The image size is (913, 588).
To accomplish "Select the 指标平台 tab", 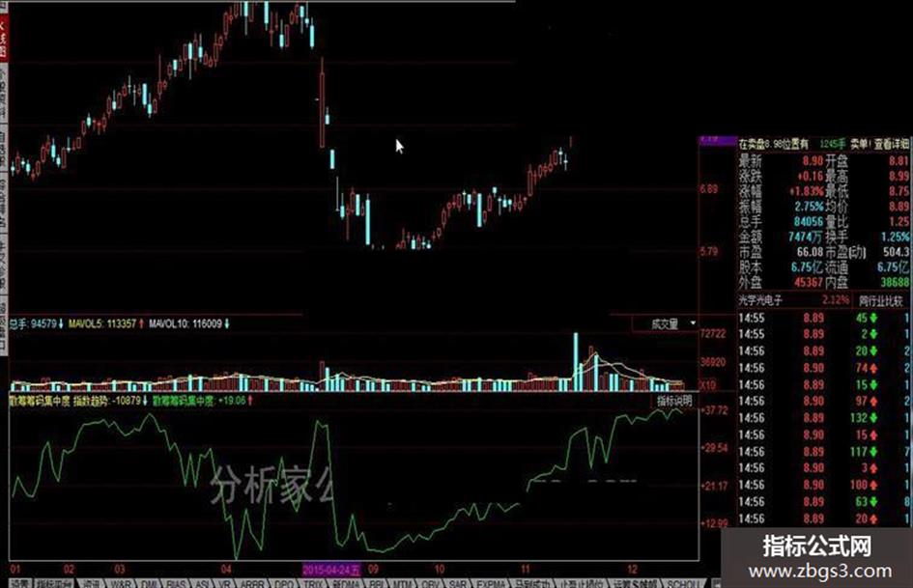I will [x=53, y=583].
